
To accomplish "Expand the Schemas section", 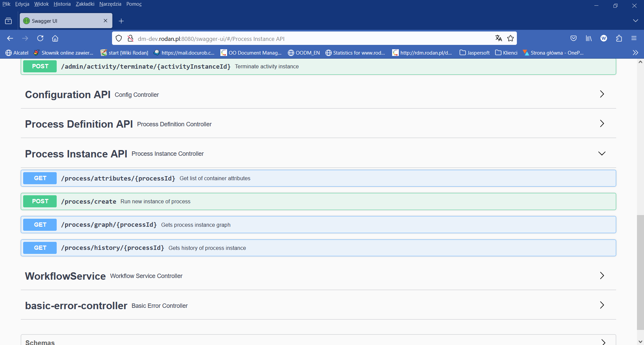I will tap(602, 342).
